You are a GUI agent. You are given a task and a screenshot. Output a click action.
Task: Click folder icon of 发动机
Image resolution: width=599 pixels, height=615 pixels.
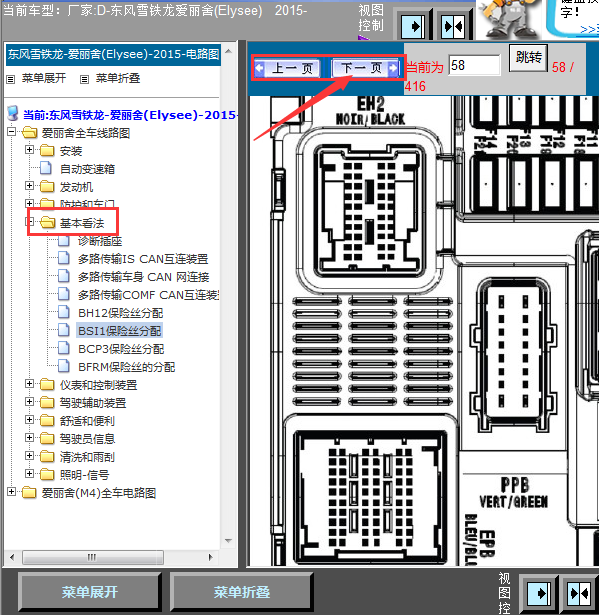click(47, 186)
